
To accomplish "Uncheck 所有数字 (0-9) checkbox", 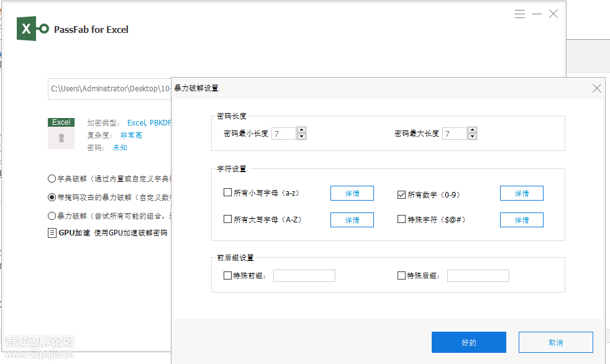I will click(401, 194).
